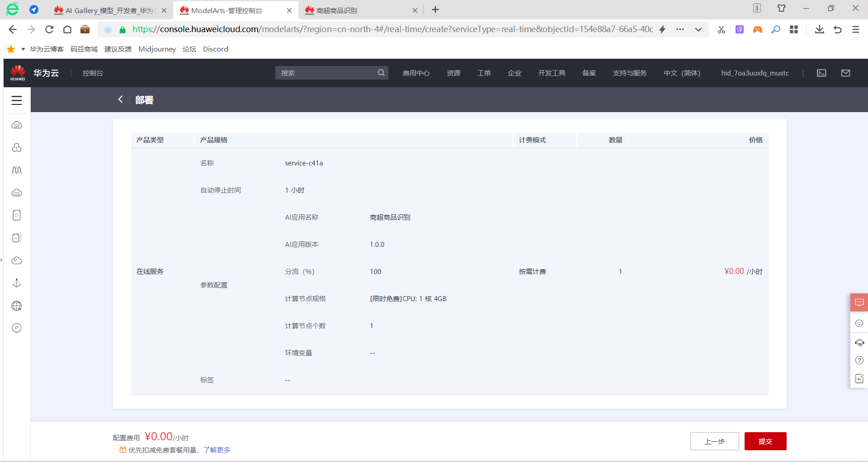Click the browser more options ellipsis

coord(680,29)
